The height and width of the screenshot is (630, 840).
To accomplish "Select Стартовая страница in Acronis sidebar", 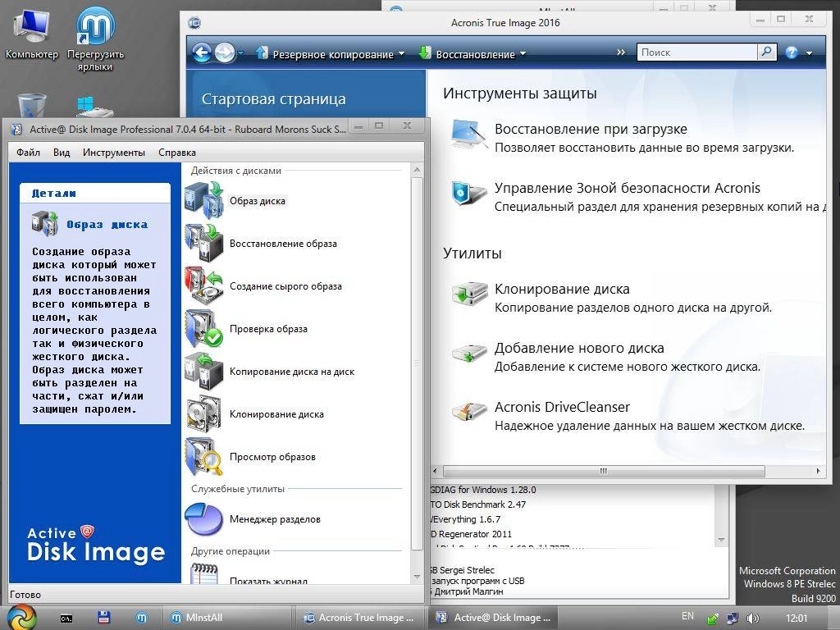I will pos(273,99).
